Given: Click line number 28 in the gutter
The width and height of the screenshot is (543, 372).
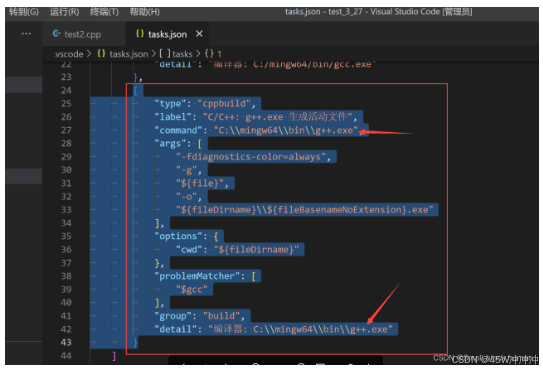Looking at the screenshot, I should (x=66, y=143).
